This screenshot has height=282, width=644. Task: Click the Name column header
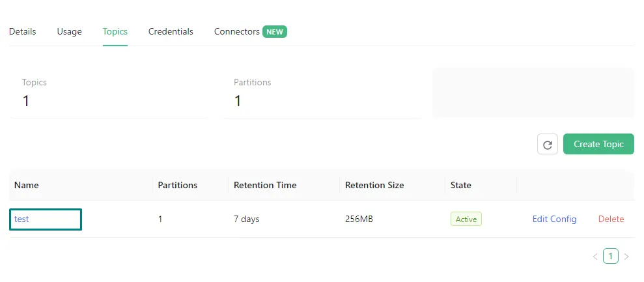click(27, 185)
